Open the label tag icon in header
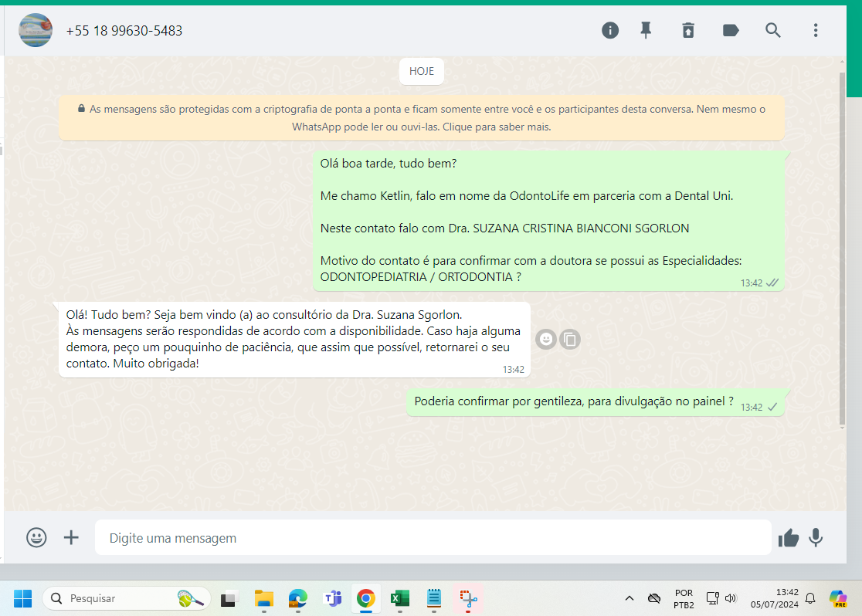862x616 pixels. click(731, 30)
